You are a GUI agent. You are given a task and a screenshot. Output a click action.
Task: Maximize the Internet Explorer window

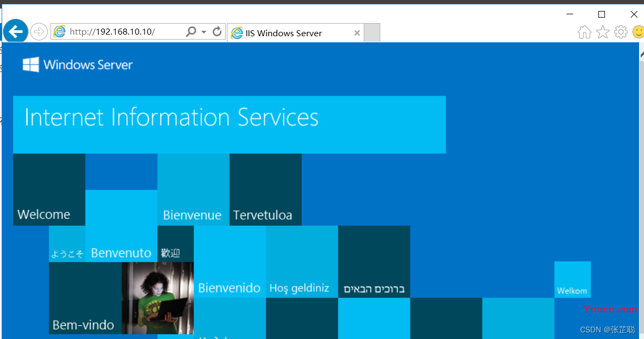pos(602,14)
